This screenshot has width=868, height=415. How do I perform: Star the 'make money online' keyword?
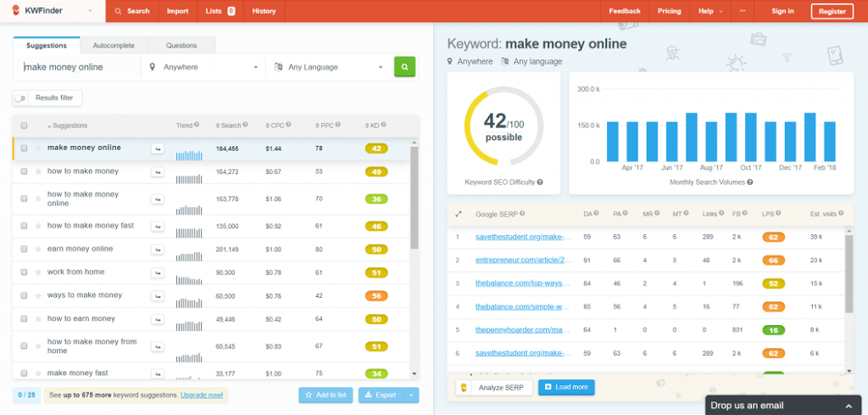pyautogui.click(x=38, y=148)
